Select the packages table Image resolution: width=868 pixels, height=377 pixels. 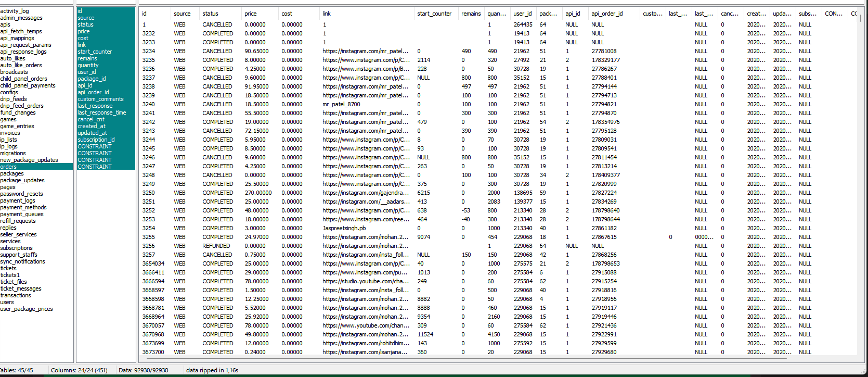click(12, 173)
